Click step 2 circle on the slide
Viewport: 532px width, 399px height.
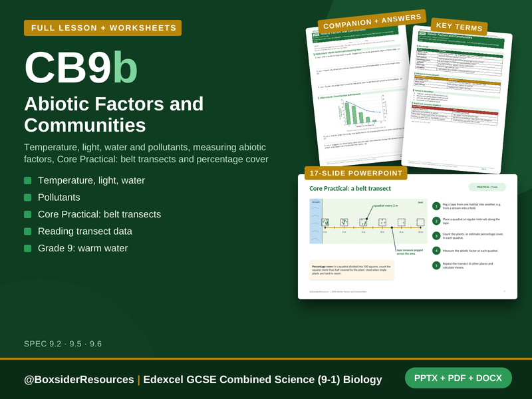436,221
